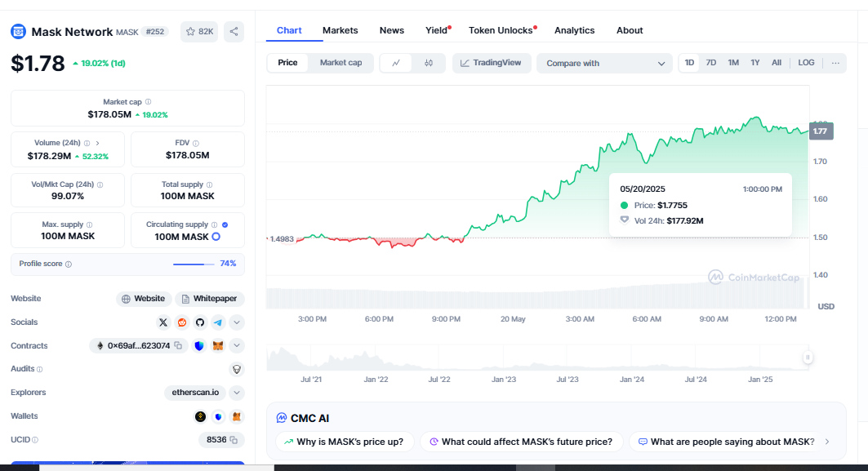Click the MetaMask fox icon in Contracts row
This screenshot has width=868, height=471.
click(x=218, y=346)
